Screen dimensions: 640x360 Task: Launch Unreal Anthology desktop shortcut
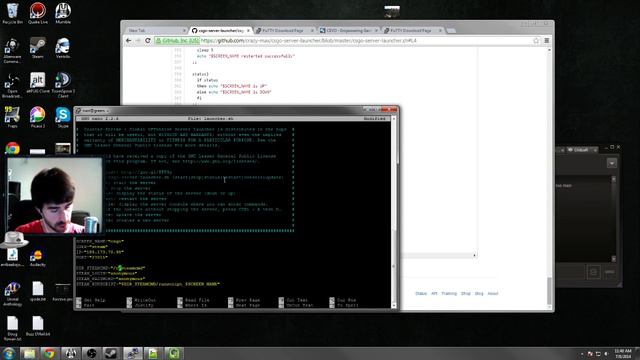[x=12, y=294]
